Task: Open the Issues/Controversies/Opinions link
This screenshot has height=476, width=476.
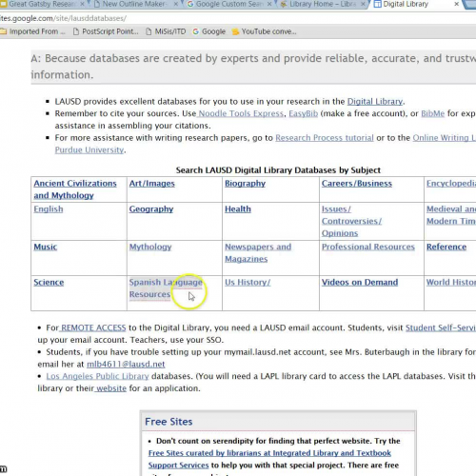Action: pos(351,221)
